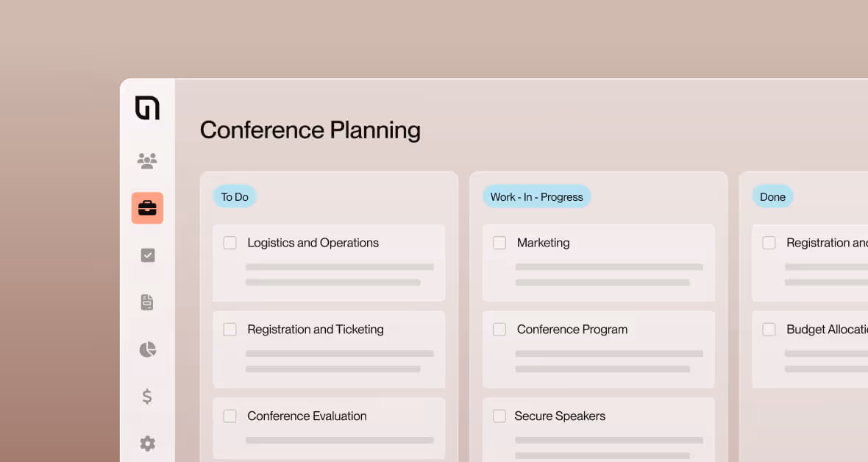Mark Registration and Ticketing as complete
868x462 pixels.
pos(230,329)
